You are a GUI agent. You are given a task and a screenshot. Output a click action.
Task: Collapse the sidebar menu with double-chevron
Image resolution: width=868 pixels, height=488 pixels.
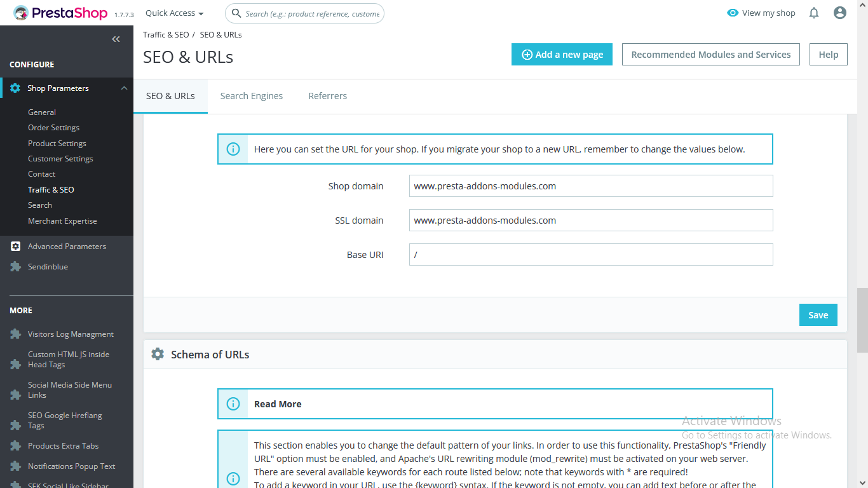[x=116, y=39]
